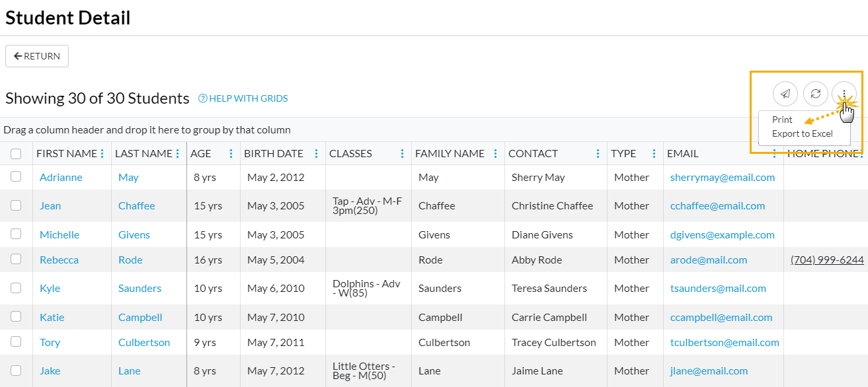Click the Help with Grids question icon

pyautogui.click(x=203, y=98)
